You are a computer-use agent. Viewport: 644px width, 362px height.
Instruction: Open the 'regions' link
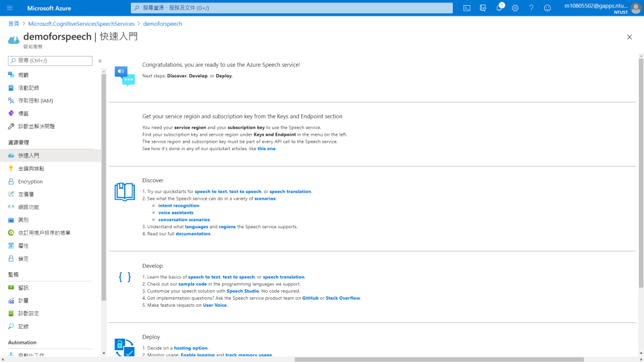tap(227, 226)
